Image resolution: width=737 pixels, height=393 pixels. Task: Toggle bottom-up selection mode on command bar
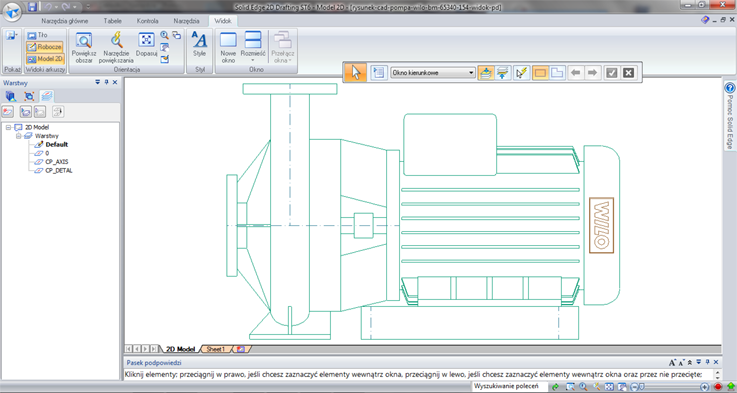point(502,73)
